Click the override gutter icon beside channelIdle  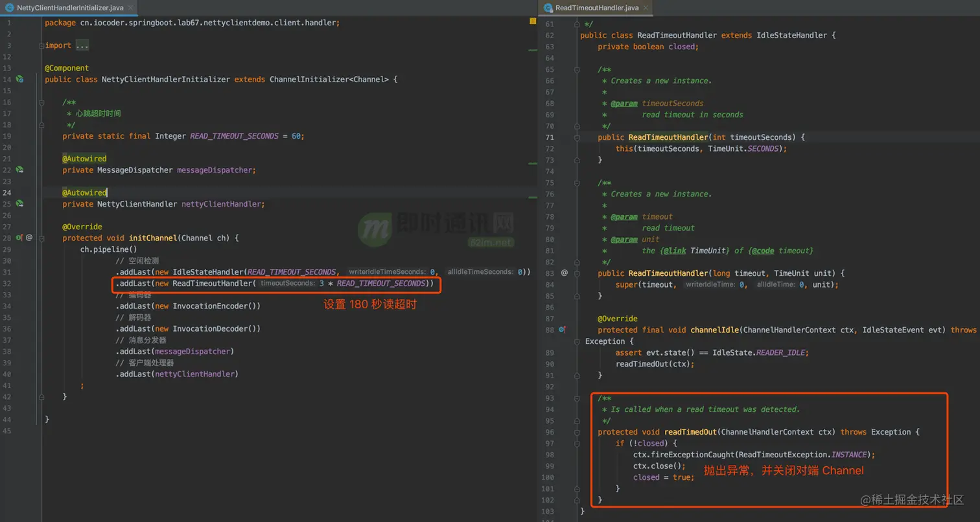pyautogui.click(x=563, y=330)
